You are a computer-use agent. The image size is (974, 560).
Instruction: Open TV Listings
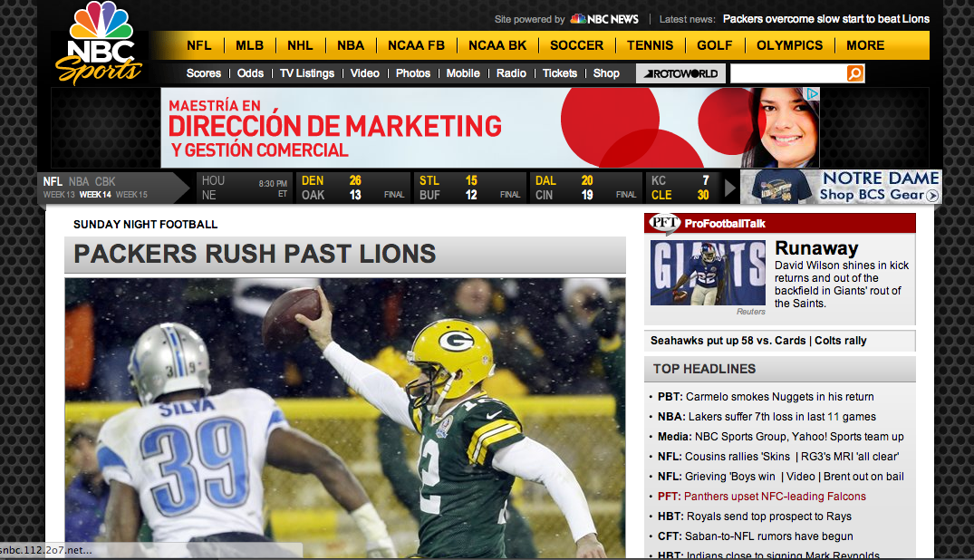pyautogui.click(x=307, y=73)
